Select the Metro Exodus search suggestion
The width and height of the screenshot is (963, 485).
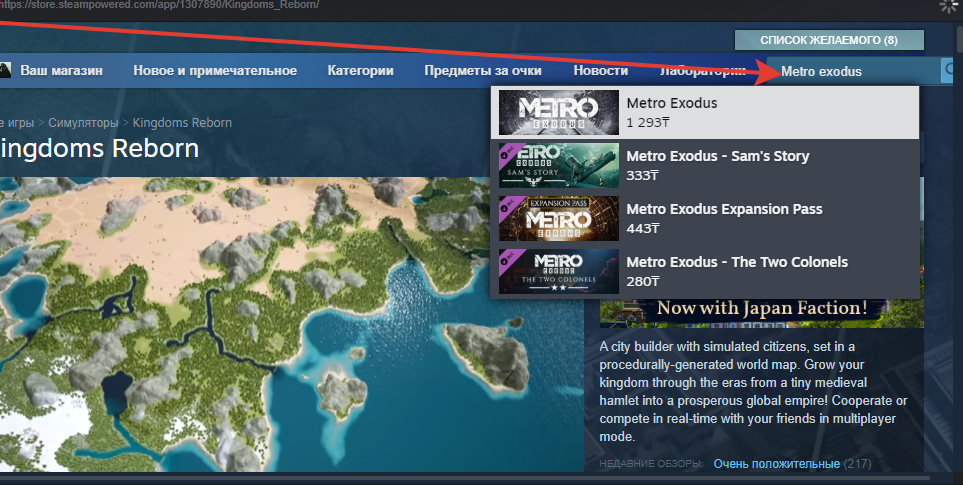(x=705, y=112)
